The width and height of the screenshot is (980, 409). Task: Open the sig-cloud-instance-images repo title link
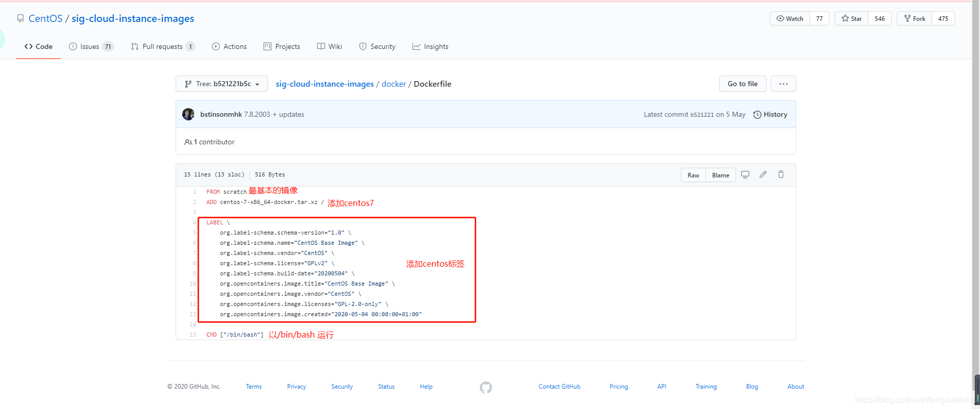pyautogui.click(x=133, y=18)
